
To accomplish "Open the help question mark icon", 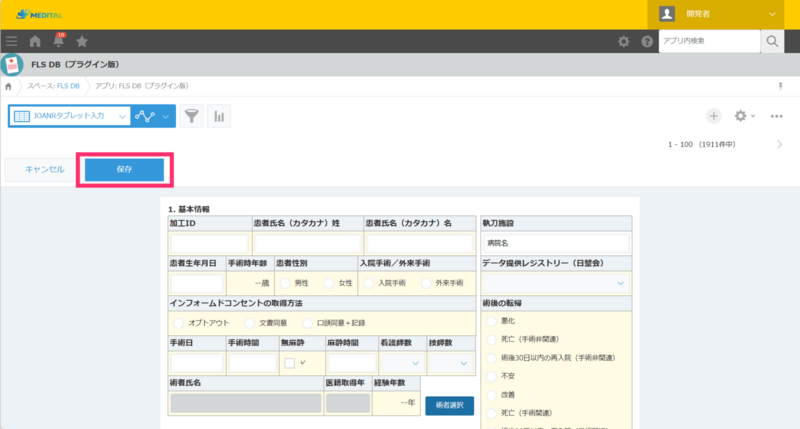I will coord(647,41).
